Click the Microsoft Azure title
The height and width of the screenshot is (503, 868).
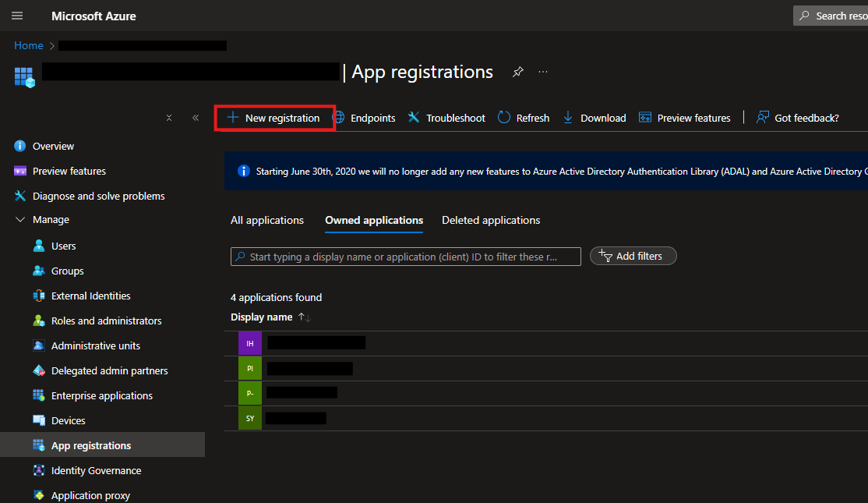tap(94, 16)
